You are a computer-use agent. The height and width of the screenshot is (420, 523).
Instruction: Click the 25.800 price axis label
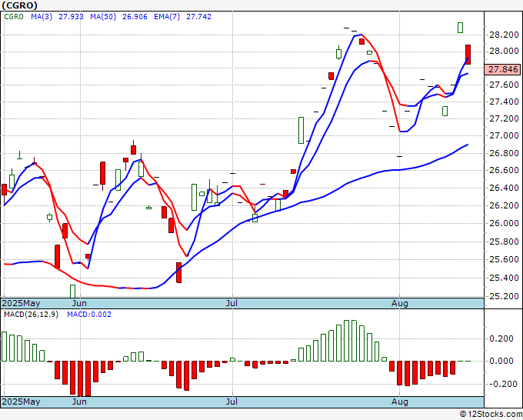tap(504, 242)
